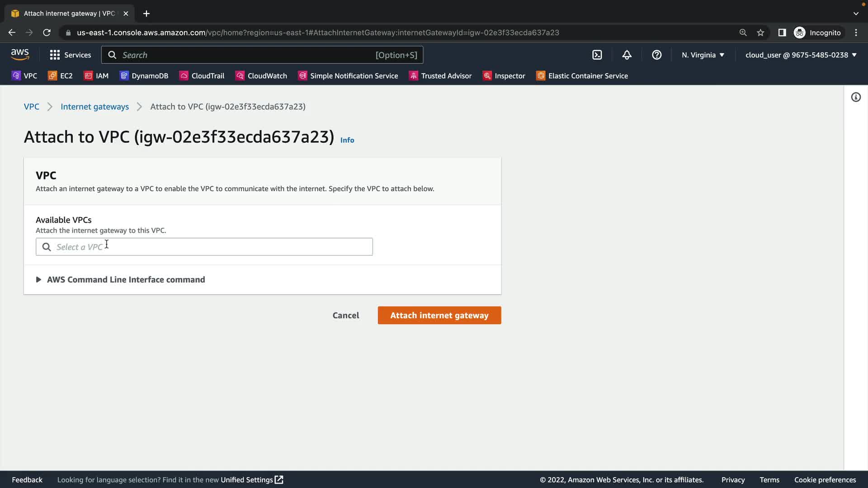Focus the top AWS search box
This screenshot has width=868, height=488.
[262, 55]
